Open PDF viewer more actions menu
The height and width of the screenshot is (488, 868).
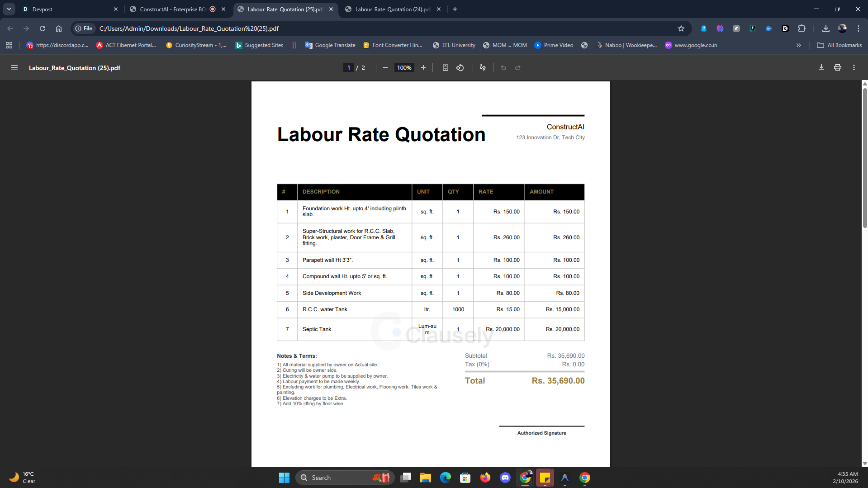(854, 68)
